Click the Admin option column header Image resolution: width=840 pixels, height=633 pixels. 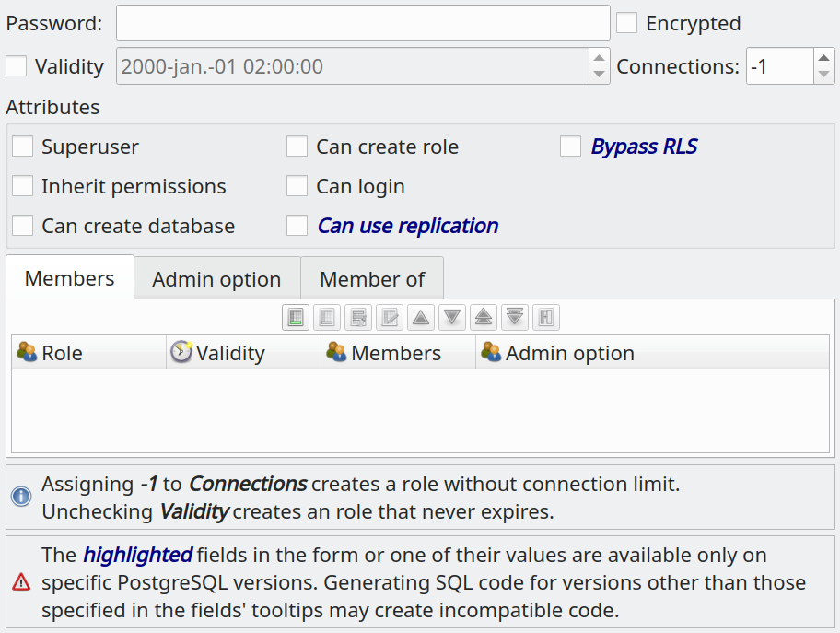pyautogui.click(x=652, y=353)
